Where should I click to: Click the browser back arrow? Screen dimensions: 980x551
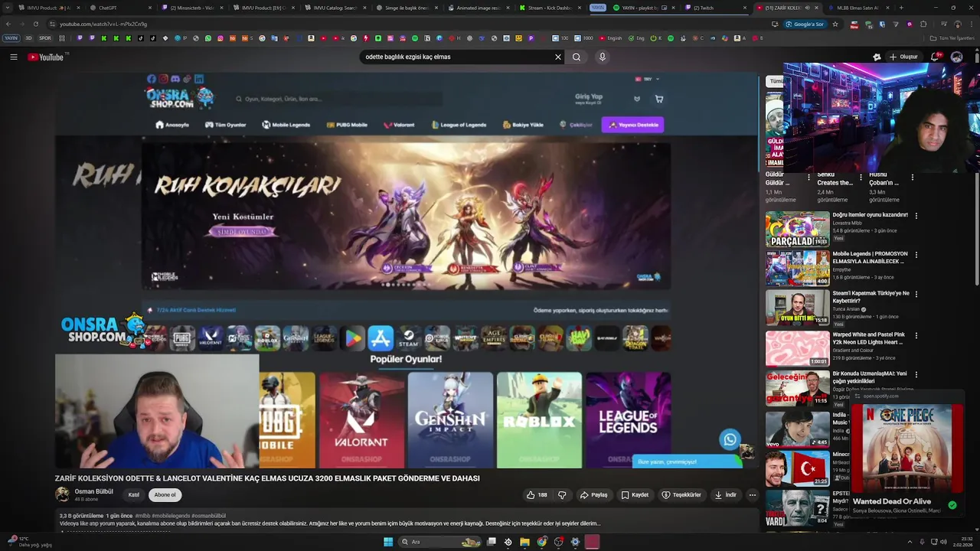[x=9, y=24]
